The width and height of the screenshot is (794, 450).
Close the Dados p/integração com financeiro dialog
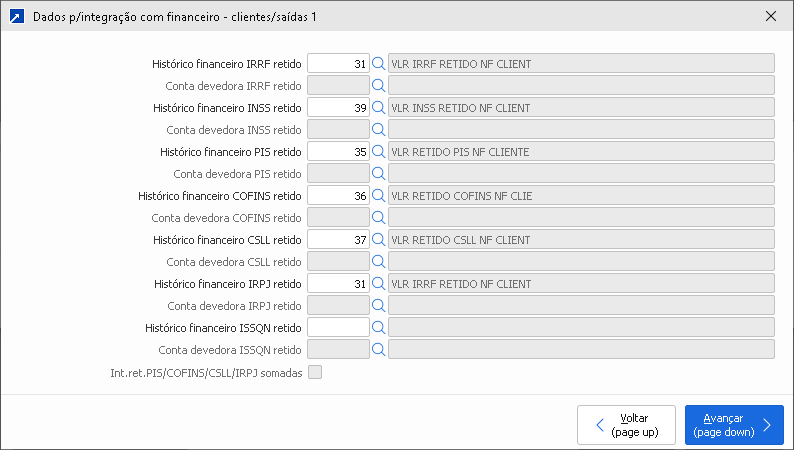tap(770, 16)
